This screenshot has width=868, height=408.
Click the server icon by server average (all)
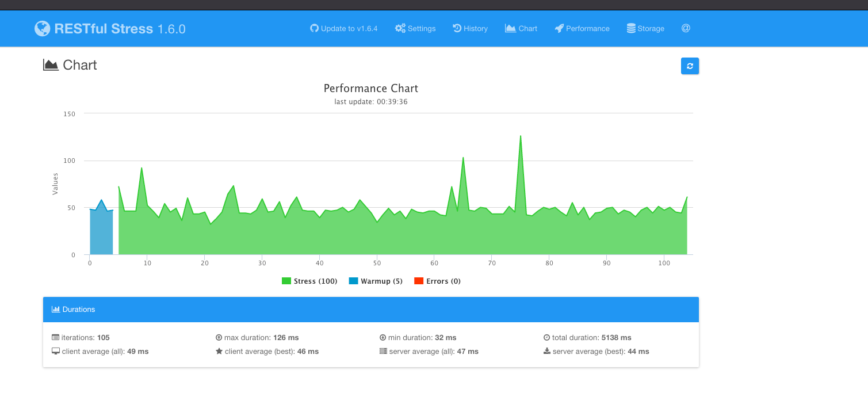click(384, 352)
